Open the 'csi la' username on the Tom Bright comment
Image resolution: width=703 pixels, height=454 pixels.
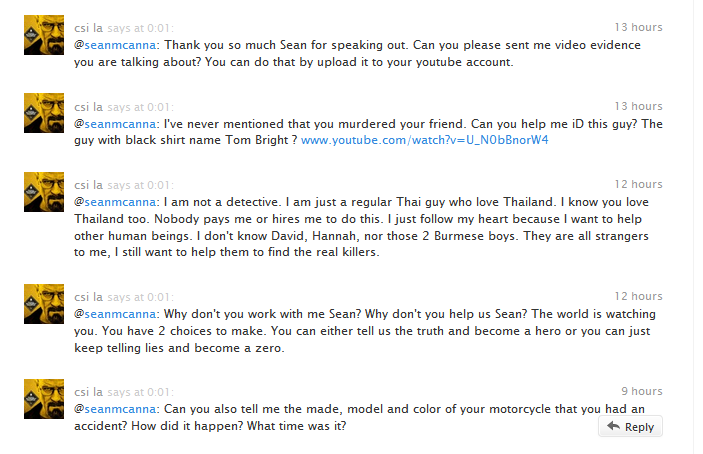pyautogui.click(x=88, y=106)
